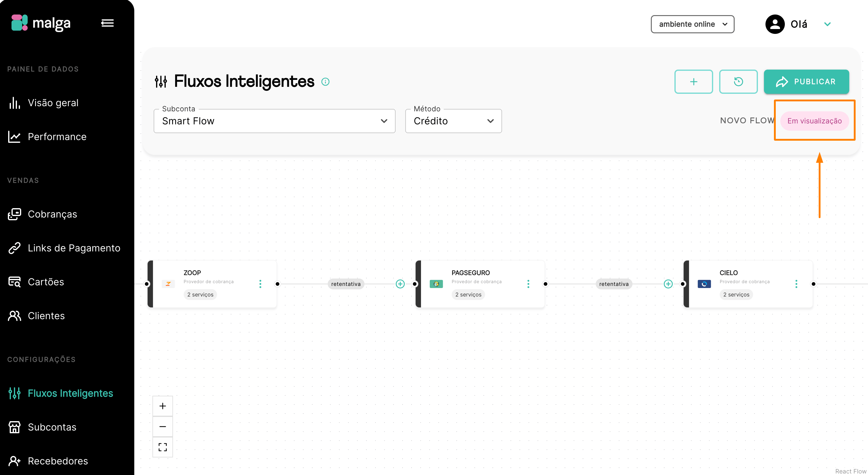Click the Cobranças icon in sidebar
Screen dimensions: 868x475
pos(15,214)
